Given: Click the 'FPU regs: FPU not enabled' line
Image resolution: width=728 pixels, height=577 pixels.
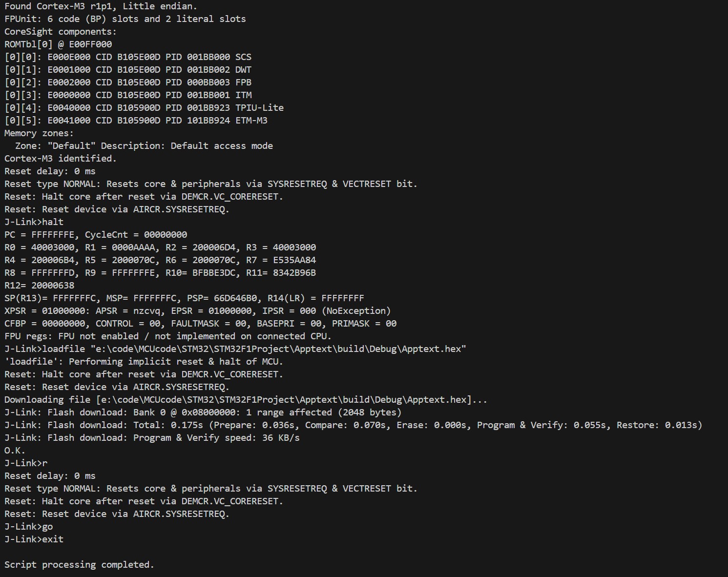Looking at the screenshot, I should [168, 336].
